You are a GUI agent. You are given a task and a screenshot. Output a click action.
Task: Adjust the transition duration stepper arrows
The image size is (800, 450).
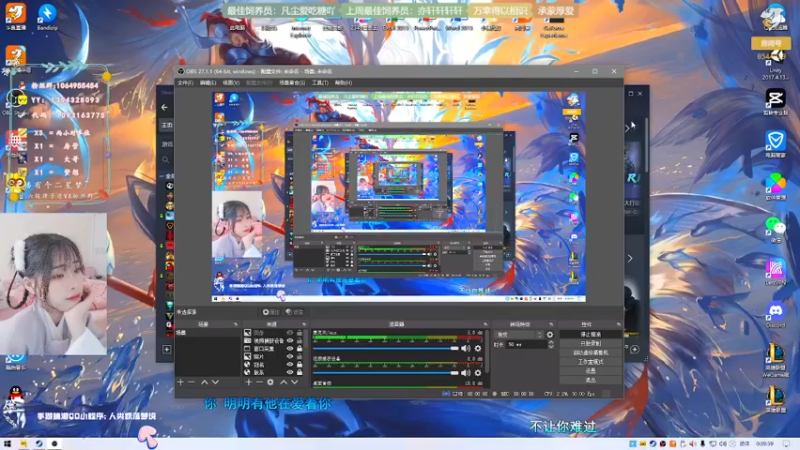(551, 345)
